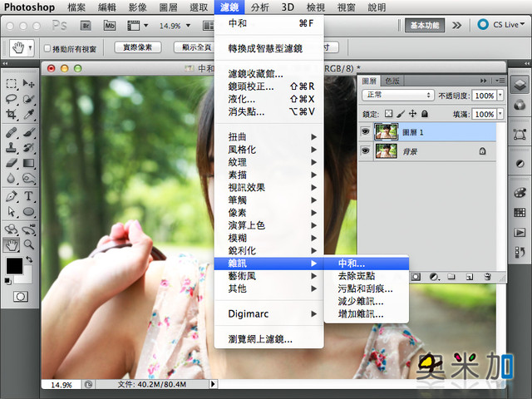Reset default foreground background colors
The height and width of the screenshot is (399, 532).
pos(7,281)
